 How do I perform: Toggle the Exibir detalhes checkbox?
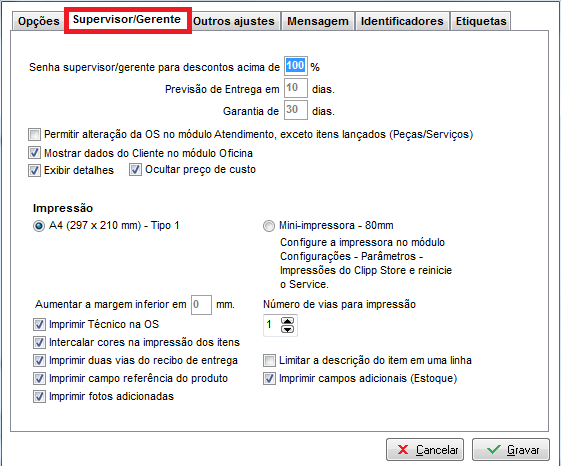click(x=34, y=170)
